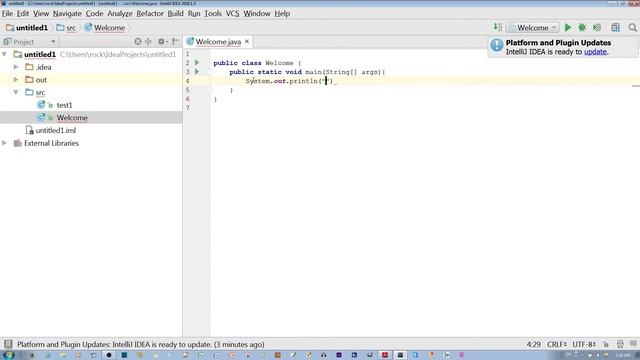Screen dimensions: 640x360
Task: Open the Analyze menu
Action: point(120,13)
